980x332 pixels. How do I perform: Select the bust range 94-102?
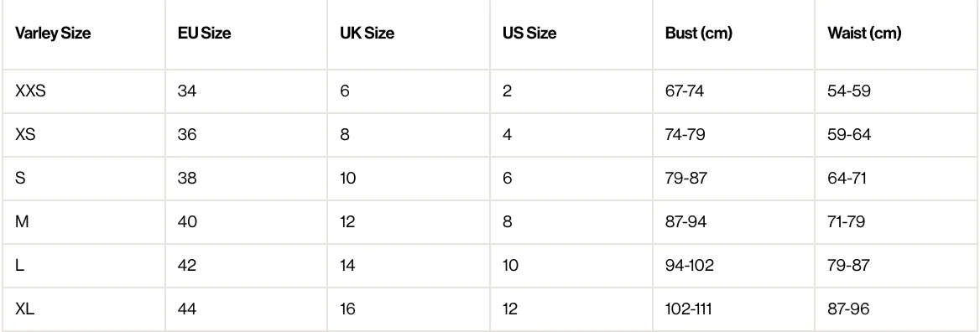[690, 265]
